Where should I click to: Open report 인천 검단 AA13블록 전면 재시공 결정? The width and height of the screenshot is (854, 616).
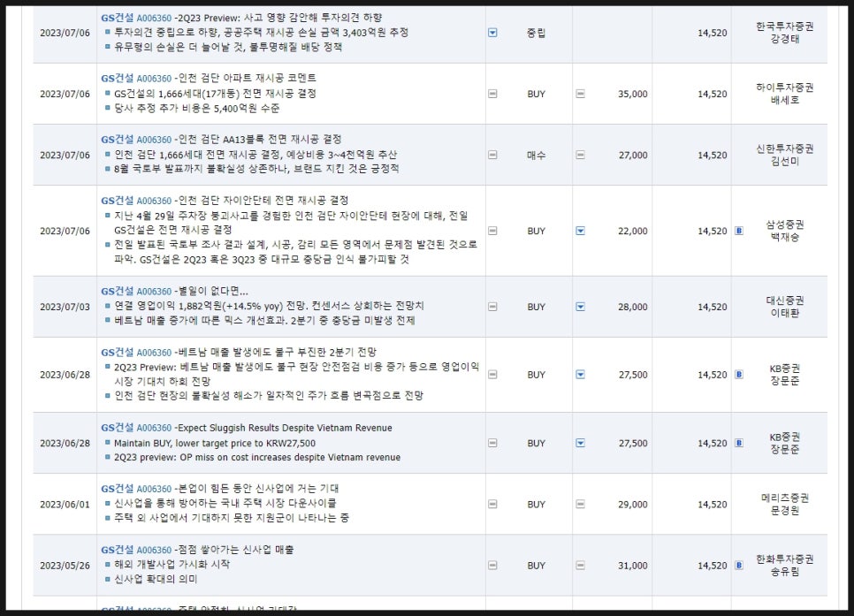point(260,139)
